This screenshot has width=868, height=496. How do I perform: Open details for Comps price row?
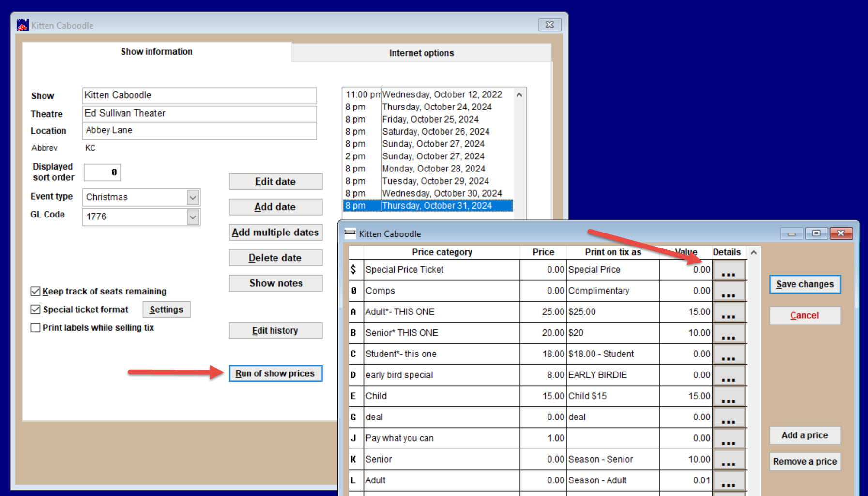pyautogui.click(x=729, y=291)
